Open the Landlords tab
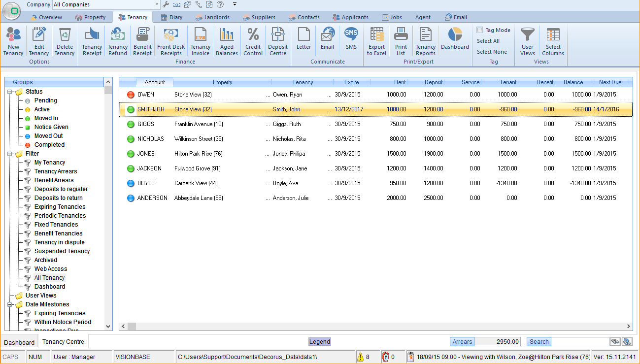 pyautogui.click(x=212, y=17)
